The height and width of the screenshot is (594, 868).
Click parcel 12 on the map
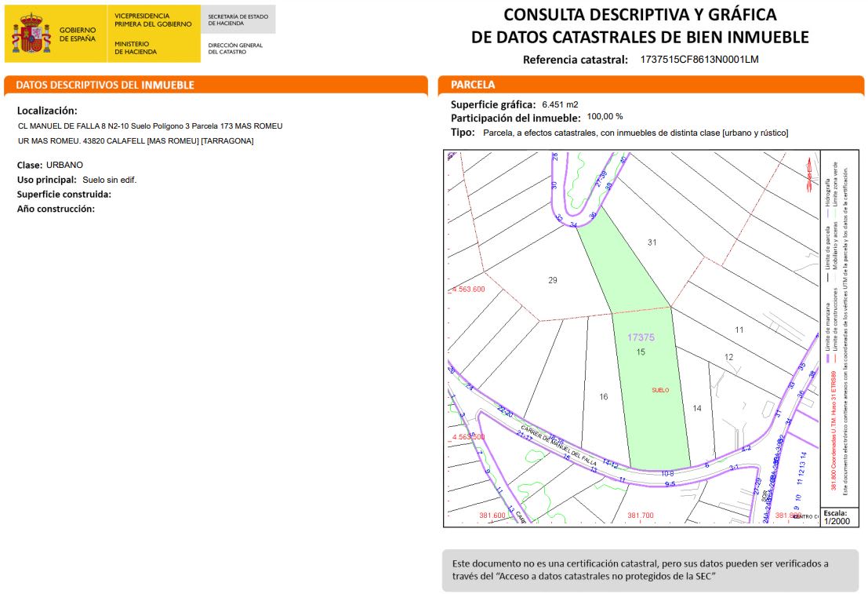(728, 357)
